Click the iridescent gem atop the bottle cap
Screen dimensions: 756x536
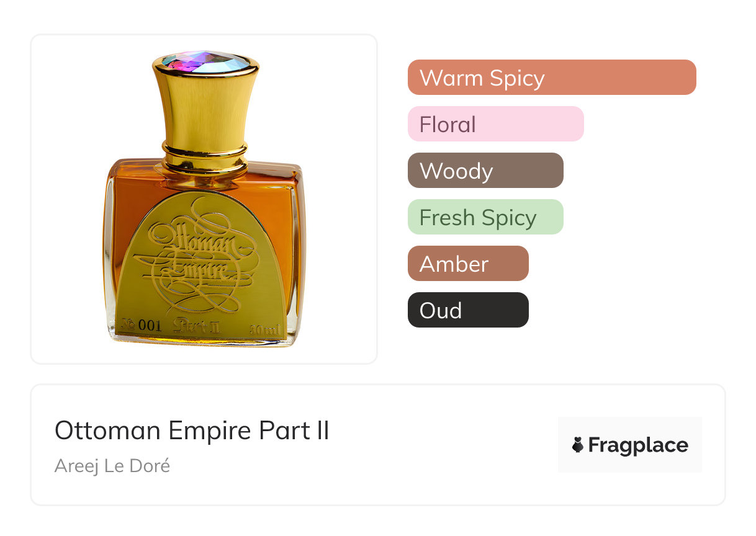point(204,61)
